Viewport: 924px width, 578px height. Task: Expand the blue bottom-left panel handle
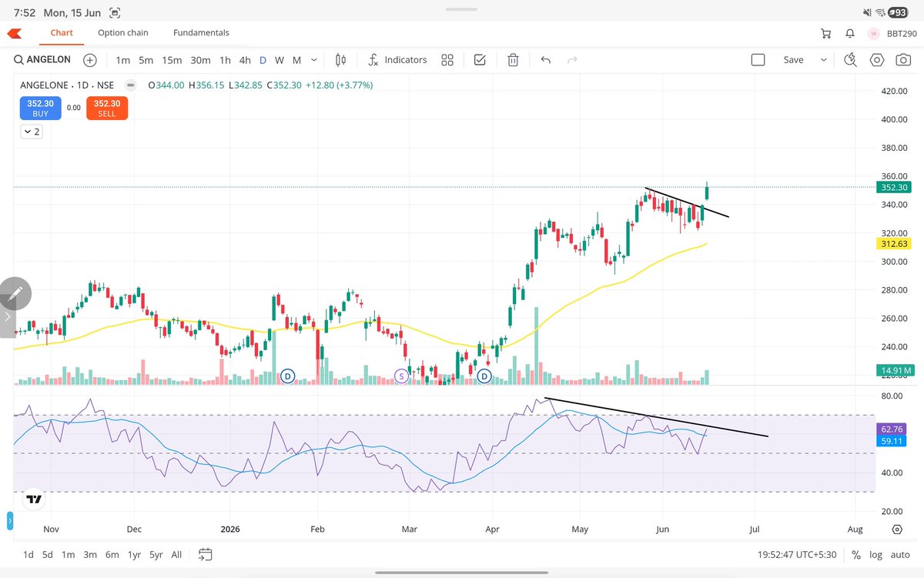(x=10, y=521)
